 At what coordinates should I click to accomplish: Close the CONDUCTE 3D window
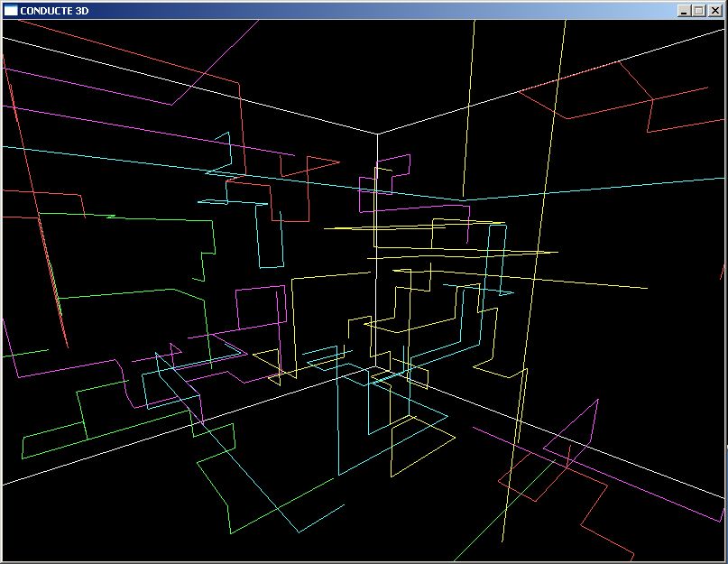715,11
